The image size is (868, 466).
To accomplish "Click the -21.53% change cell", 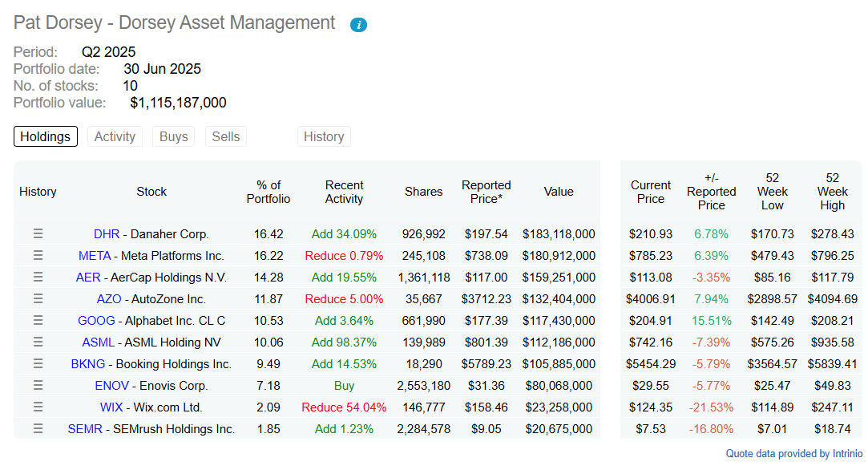I will pos(712,407).
